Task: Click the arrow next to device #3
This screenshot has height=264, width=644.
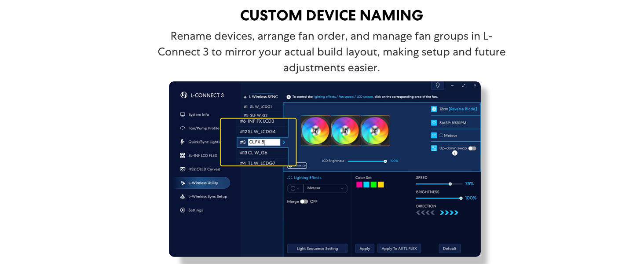Action: tap(284, 142)
